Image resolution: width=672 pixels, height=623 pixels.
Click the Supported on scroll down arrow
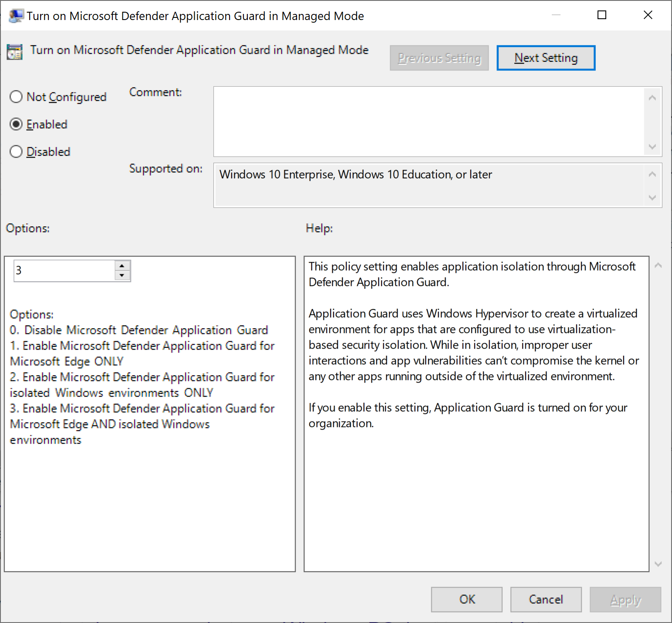652,198
